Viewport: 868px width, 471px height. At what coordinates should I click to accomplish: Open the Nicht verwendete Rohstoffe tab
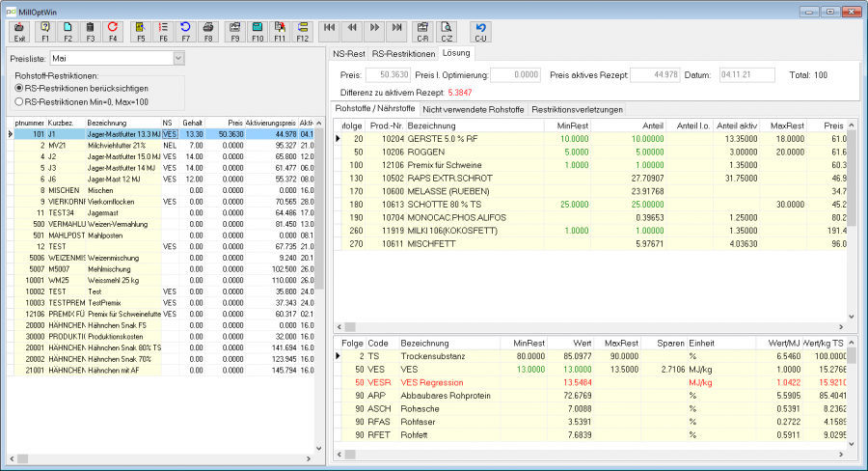[474, 110]
